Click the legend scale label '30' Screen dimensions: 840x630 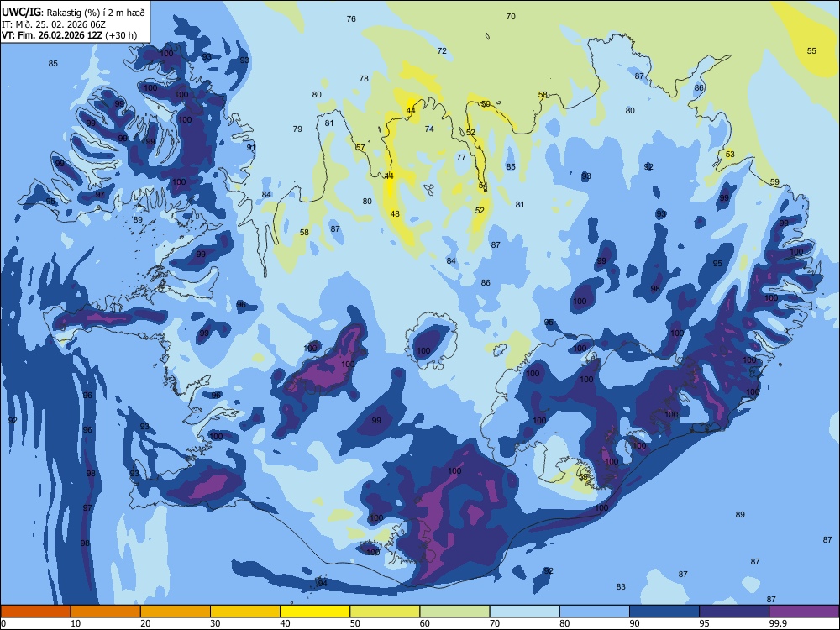[x=215, y=623]
